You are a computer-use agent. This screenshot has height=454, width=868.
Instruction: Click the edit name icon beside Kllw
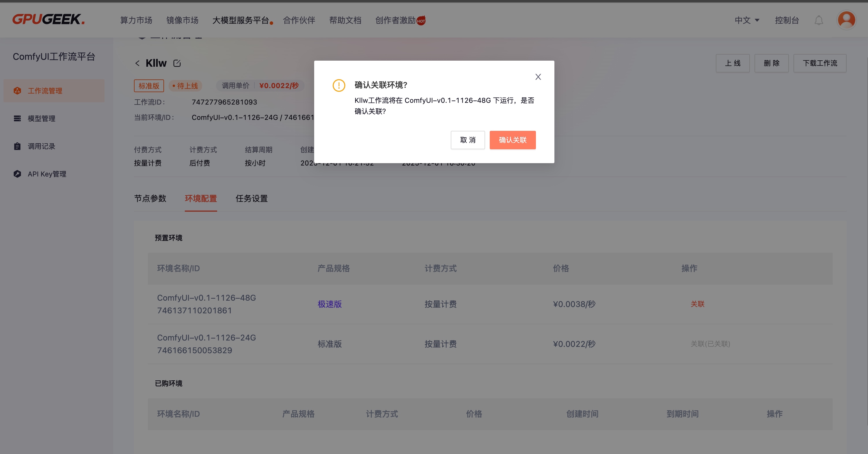(177, 63)
